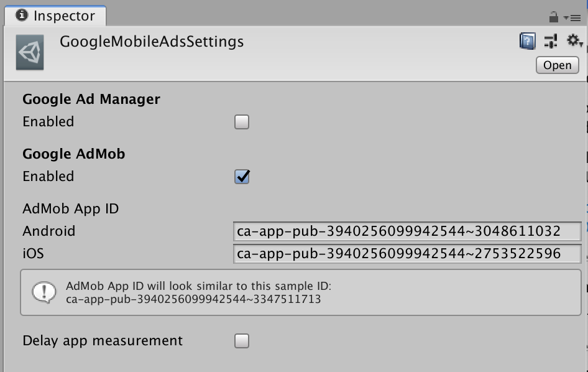Viewport: 588px width, 372px height.
Task: Toggle the Inspector lock icon
Action: (x=553, y=17)
